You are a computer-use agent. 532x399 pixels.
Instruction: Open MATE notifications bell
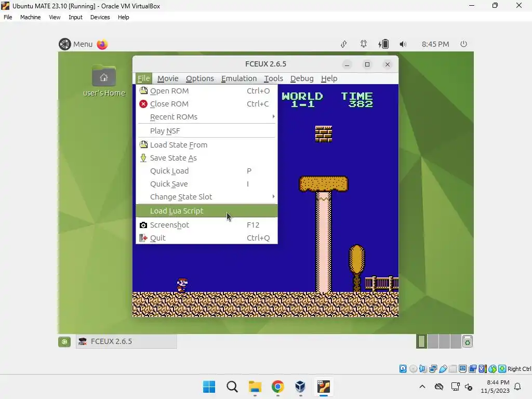point(363,44)
